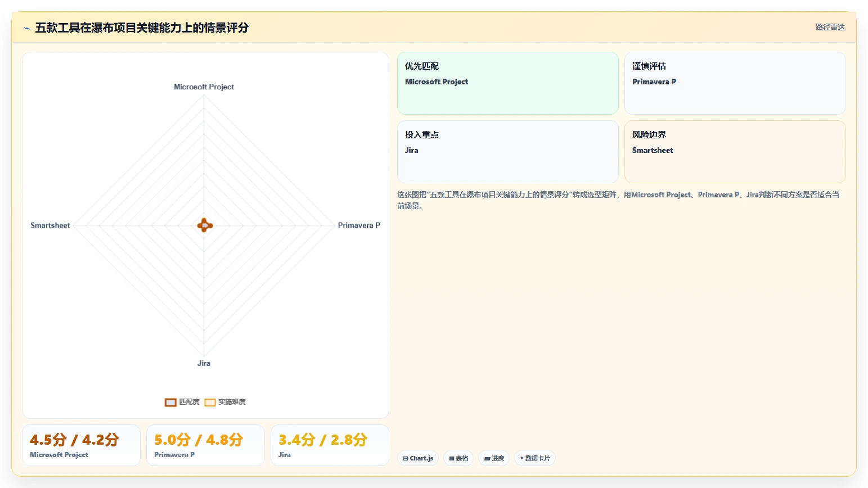
Task: Click the 5.0分 / 4.8分 score card
Action: click(x=205, y=445)
